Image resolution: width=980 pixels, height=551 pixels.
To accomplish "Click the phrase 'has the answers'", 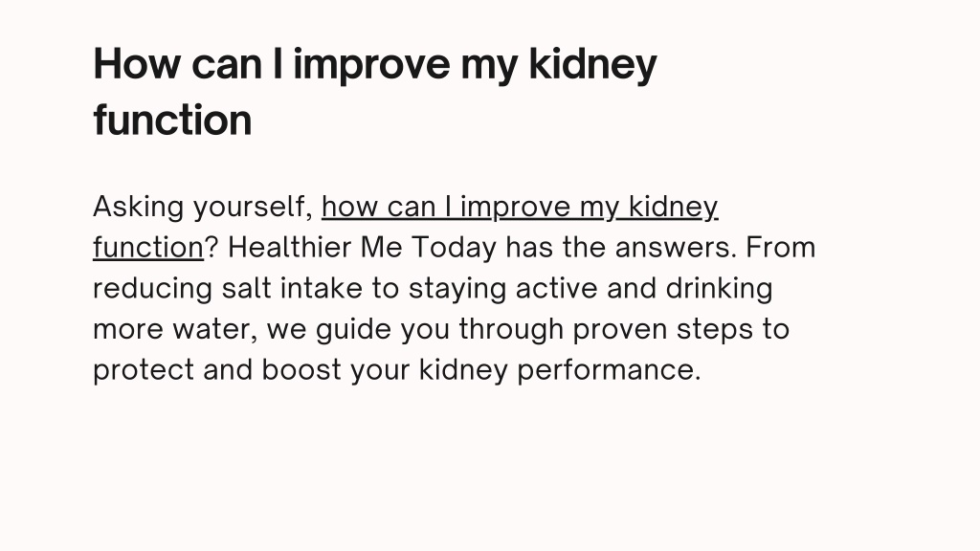I will tap(617, 248).
